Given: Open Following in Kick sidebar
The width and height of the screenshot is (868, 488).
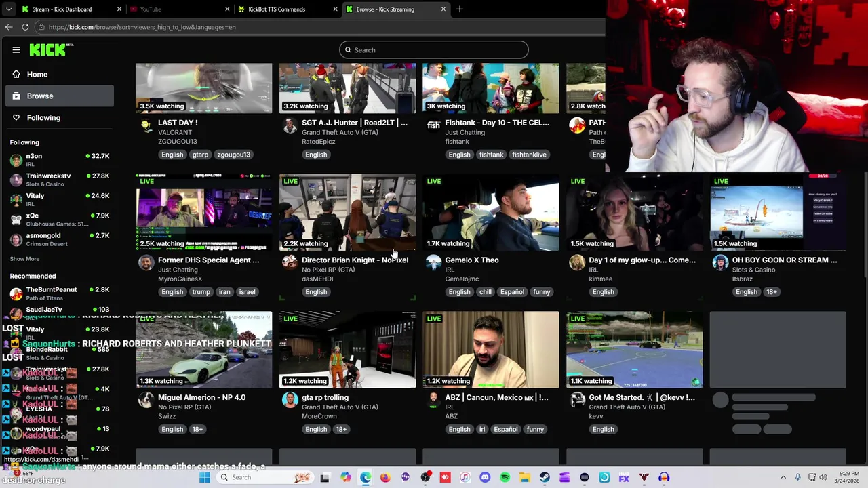Looking at the screenshot, I should click(x=60, y=117).
